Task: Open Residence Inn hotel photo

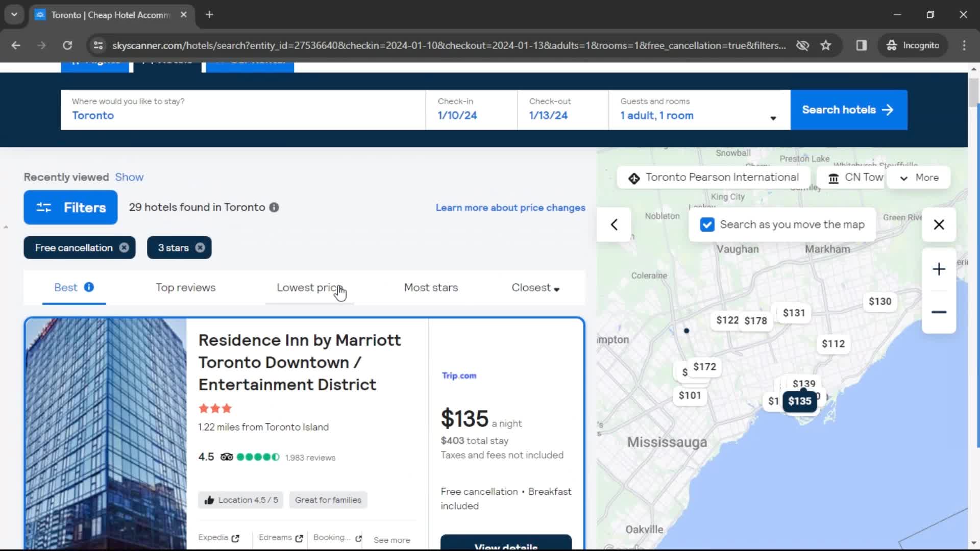Action: 106,434
